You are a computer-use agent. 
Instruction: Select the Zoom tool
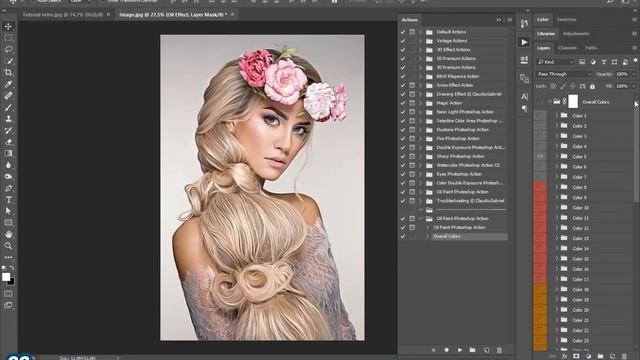tap(8, 246)
